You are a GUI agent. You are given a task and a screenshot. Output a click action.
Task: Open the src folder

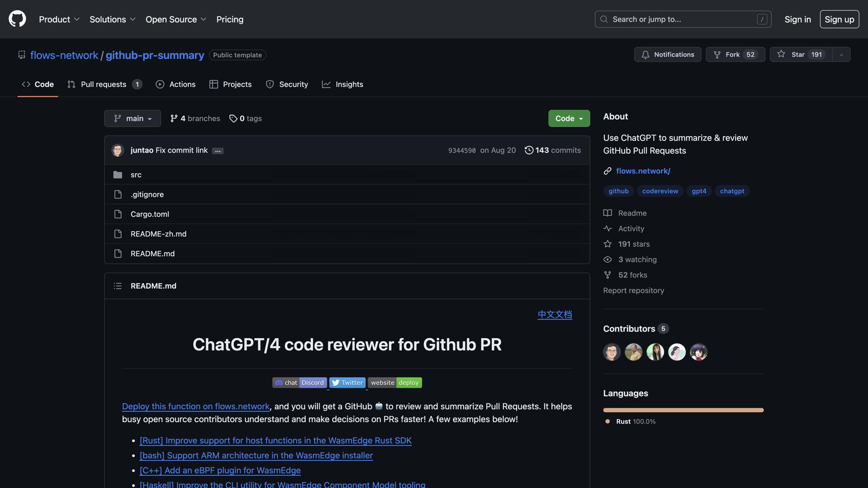coord(136,174)
